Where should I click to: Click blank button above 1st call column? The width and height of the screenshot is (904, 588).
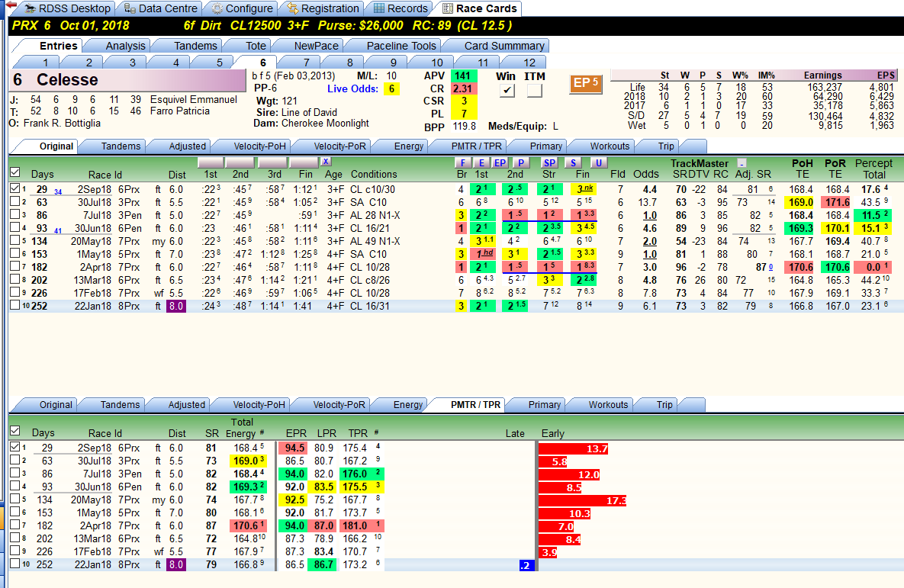point(211,162)
